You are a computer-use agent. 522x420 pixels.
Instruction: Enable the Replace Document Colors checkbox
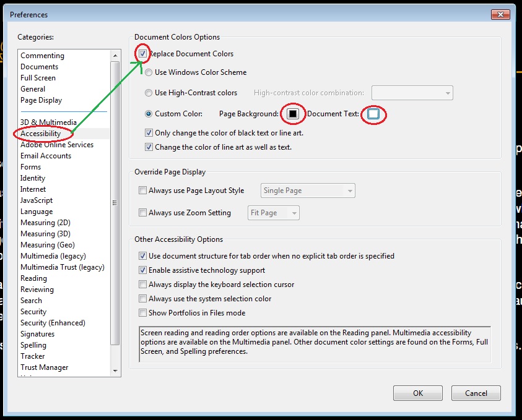tap(144, 54)
